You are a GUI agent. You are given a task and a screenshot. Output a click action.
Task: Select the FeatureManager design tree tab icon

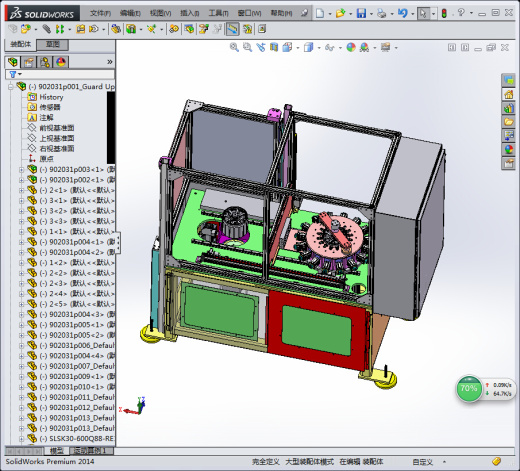click(13, 62)
